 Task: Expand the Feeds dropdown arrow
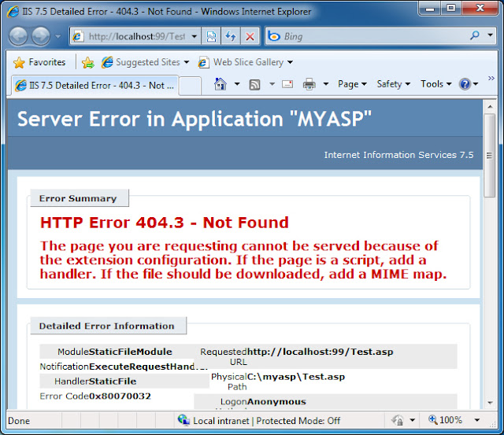(x=272, y=84)
